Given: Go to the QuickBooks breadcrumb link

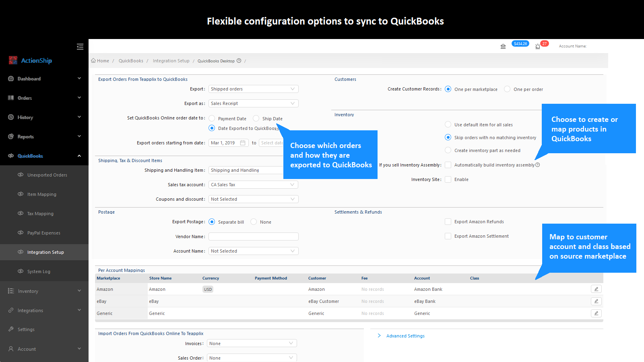Looking at the screenshot, I should pos(131,61).
